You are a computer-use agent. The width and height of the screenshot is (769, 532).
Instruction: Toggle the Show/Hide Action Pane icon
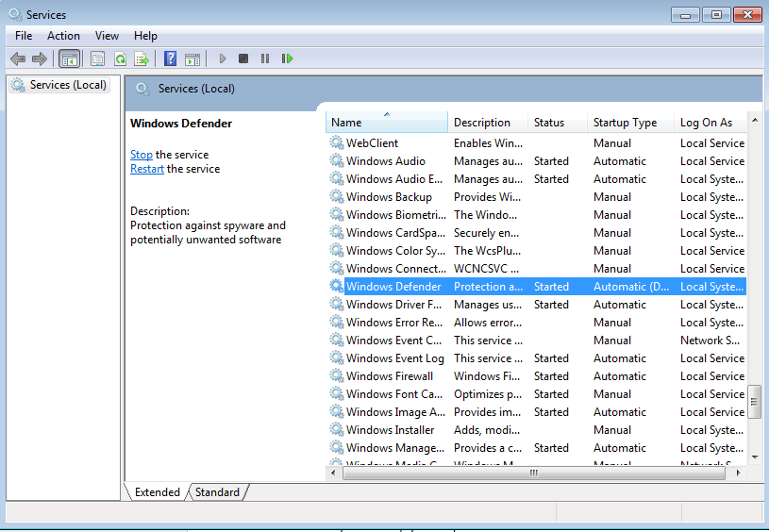point(192,58)
